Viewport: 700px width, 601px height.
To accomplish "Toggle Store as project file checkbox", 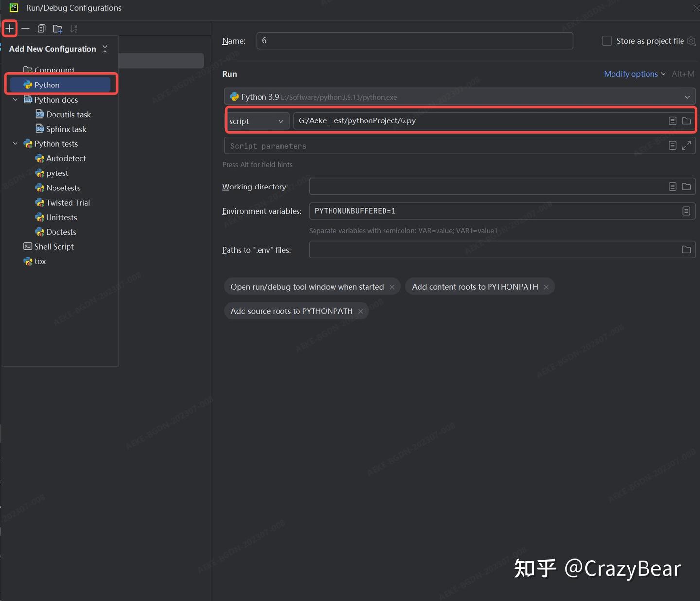I will coord(607,41).
